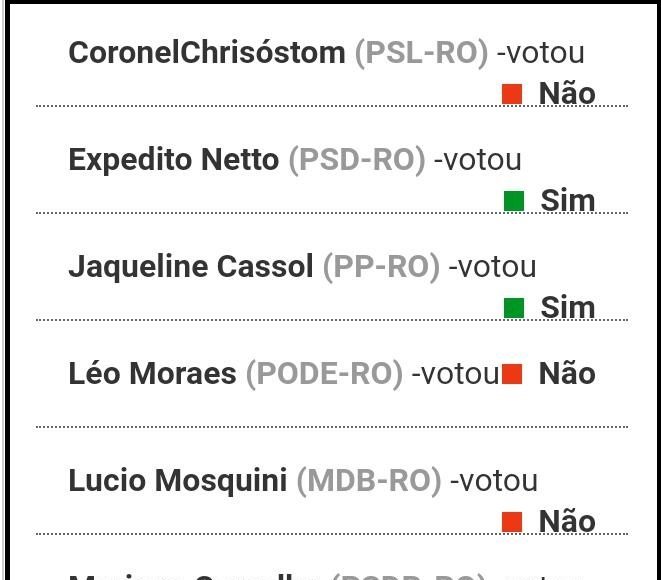This screenshot has width=661, height=580.
Task: Click the Léo Moraes name
Action: (152, 373)
